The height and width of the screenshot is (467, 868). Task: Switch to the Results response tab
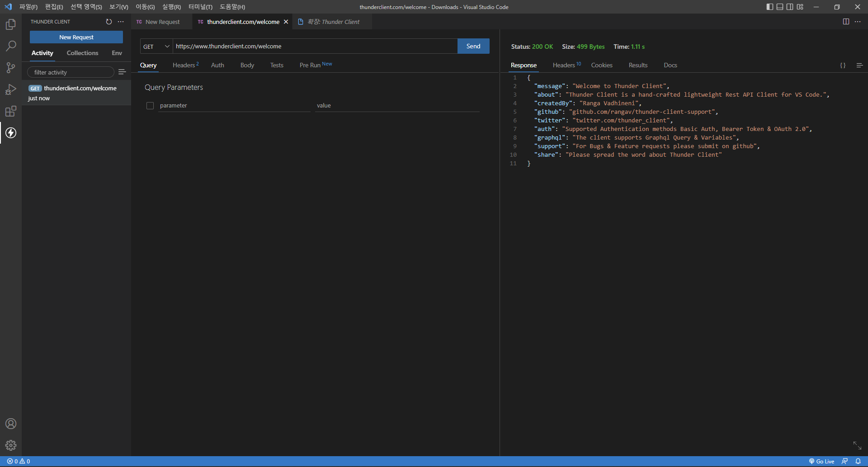pos(638,65)
